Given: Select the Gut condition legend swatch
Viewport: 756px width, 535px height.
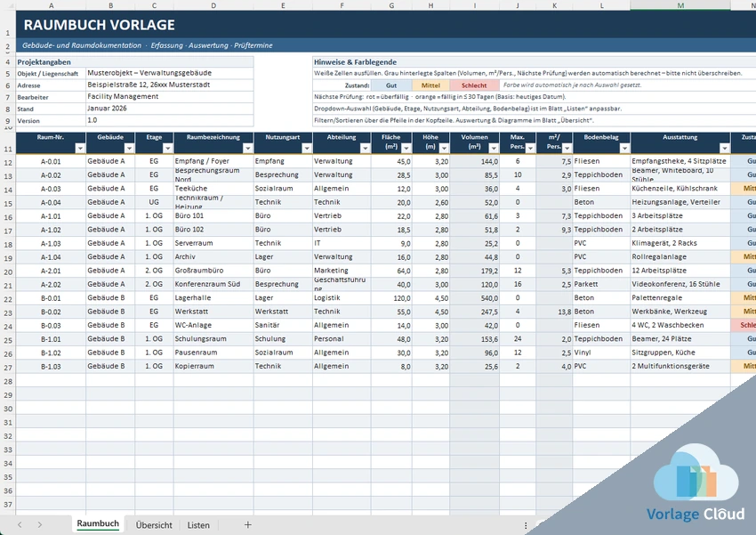Looking at the screenshot, I should (391, 85).
